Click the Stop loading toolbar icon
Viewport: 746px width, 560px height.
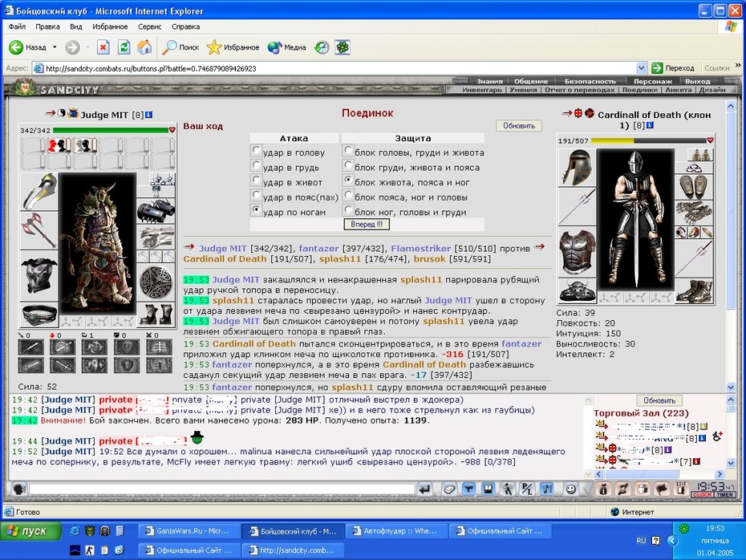click(x=103, y=47)
